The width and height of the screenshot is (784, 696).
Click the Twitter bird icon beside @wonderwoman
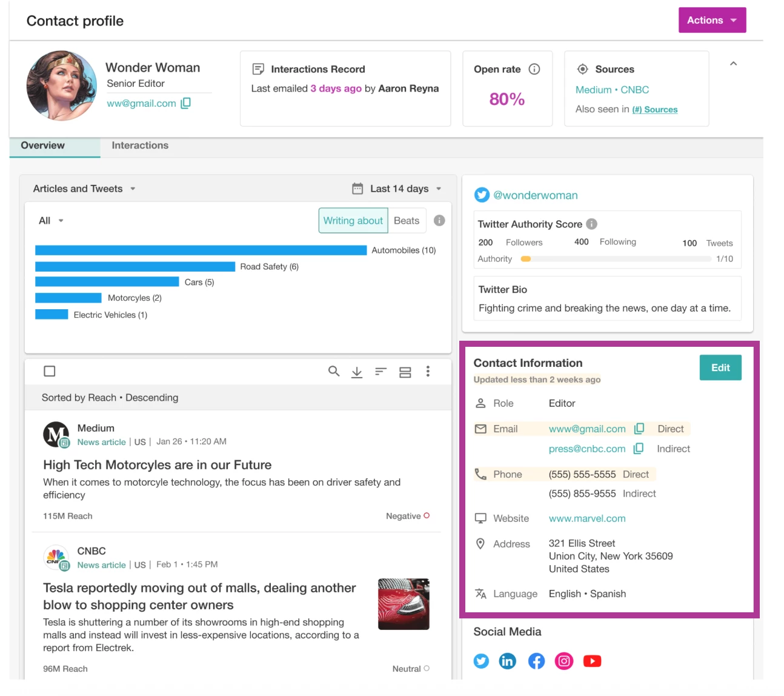[x=482, y=195]
